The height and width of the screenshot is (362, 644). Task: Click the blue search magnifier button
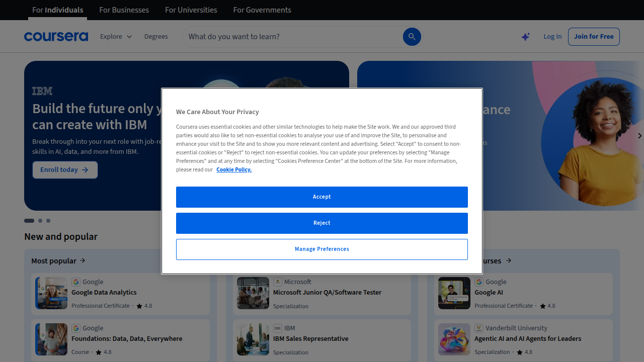coord(412,37)
